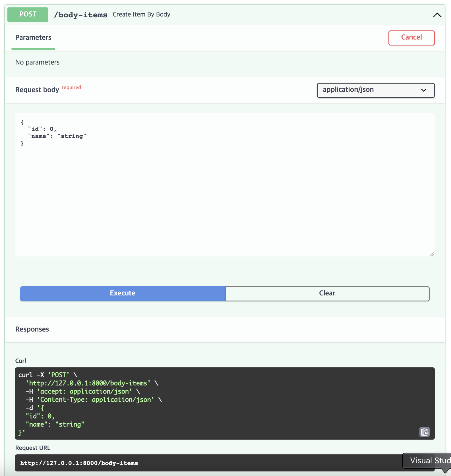Image resolution: width=451 pixels, height=476 pixels.
Task: Edit the request body JSON text area
Action: coord(225,185)
